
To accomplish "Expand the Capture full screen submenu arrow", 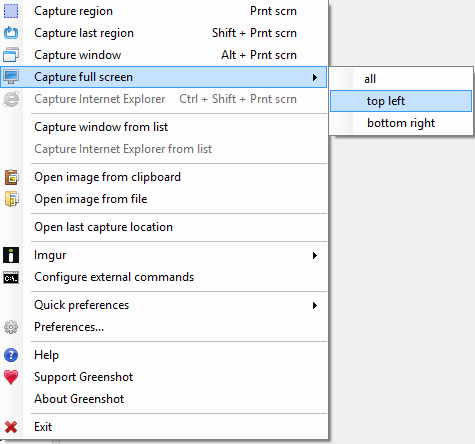I will click(x=315, y=77).
